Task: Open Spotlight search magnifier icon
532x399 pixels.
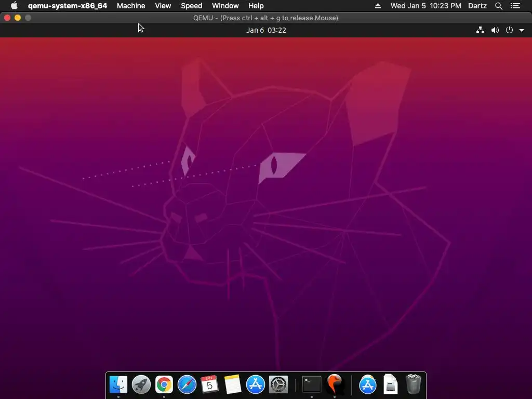Action: pos(498,6)
